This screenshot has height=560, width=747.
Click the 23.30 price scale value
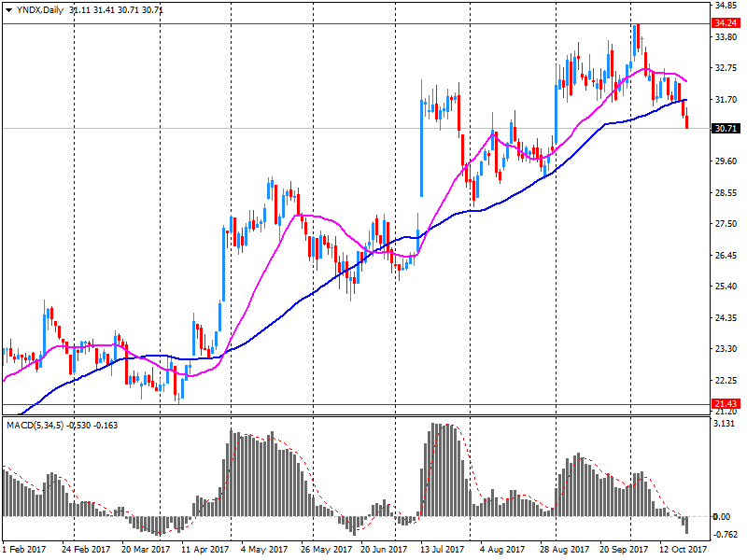pyautogui.click(x=726, y=348)
